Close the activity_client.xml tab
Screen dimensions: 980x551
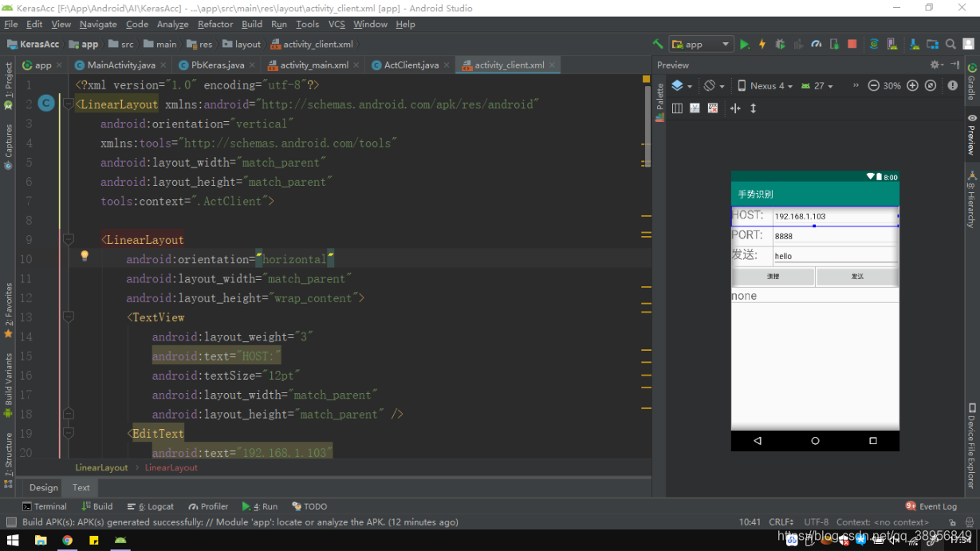click(x=553, y=65)
